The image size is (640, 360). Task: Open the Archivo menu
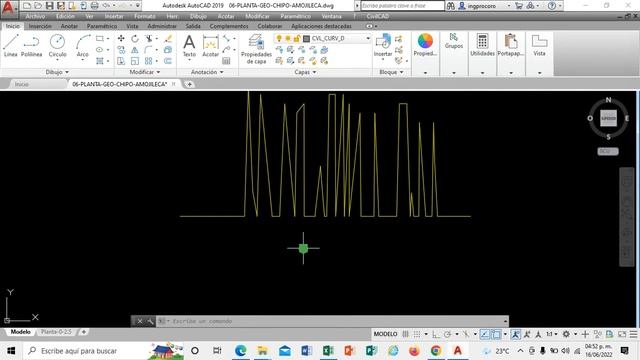point(35,16)
